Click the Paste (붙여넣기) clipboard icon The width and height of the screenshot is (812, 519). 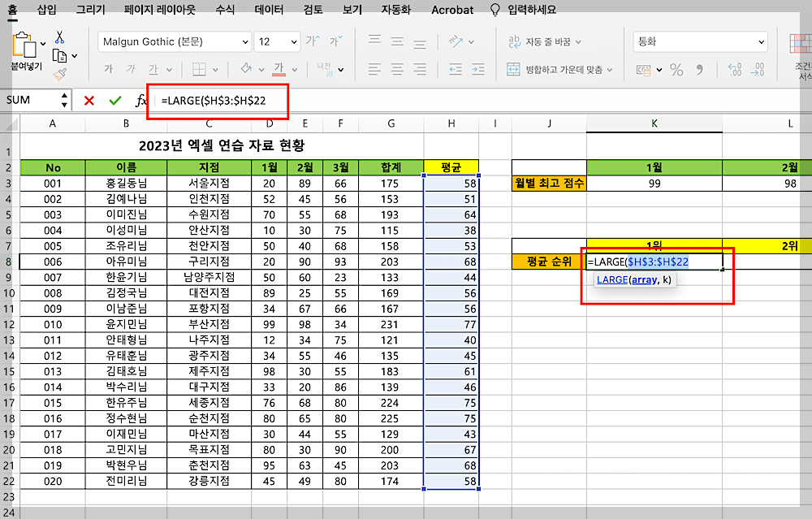click(x=24, y=45)
